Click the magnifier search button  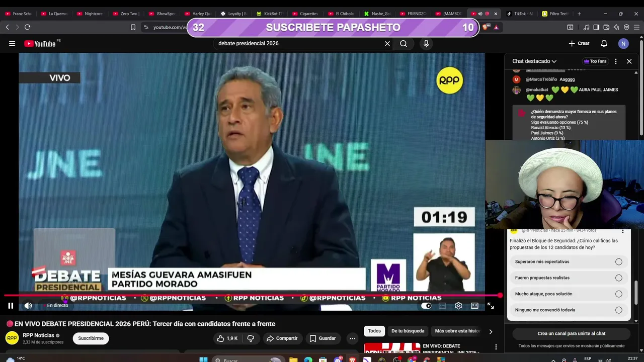404,44
